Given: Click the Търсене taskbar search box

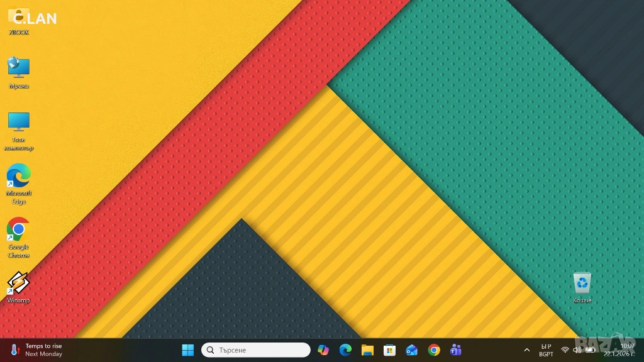Looking at the screenshot, I should (256, 350).
